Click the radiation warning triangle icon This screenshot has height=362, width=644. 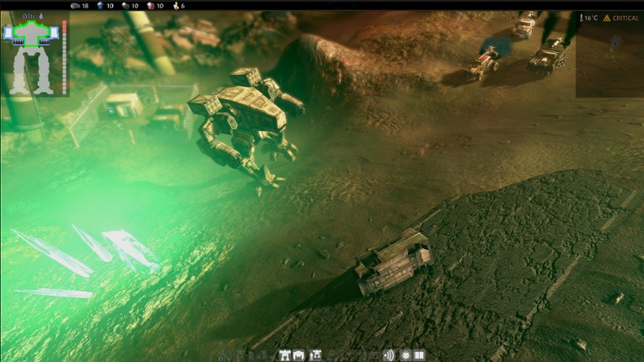[607, 18]
